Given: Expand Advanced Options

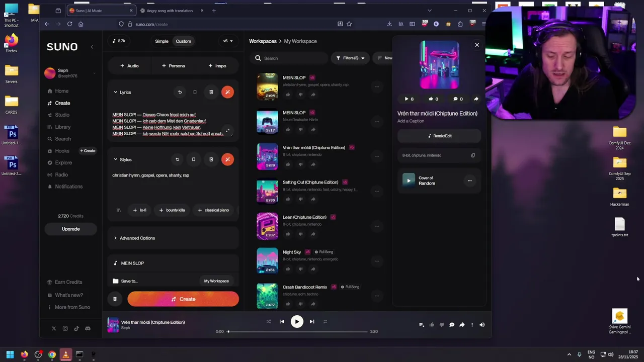Looking at the screenshot, I should click(134, 238).
